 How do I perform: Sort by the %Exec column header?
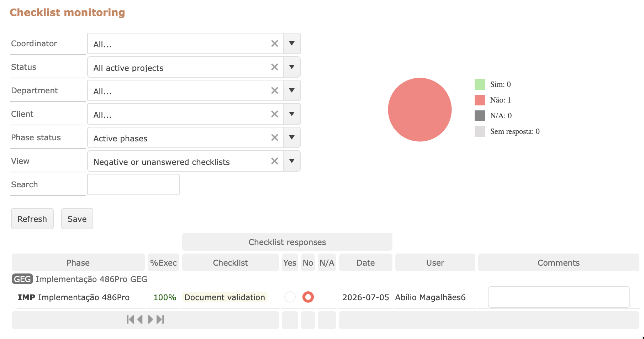click(x=163, y=262)
